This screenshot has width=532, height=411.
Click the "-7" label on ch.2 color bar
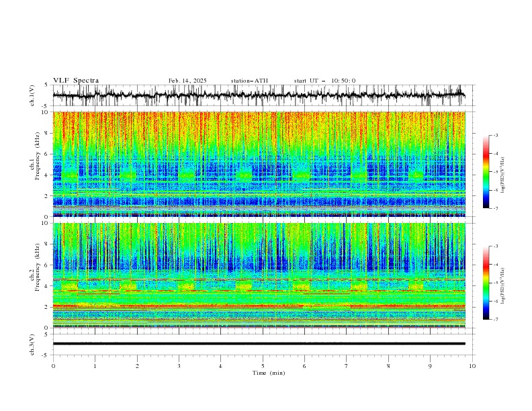click(496, 319)
